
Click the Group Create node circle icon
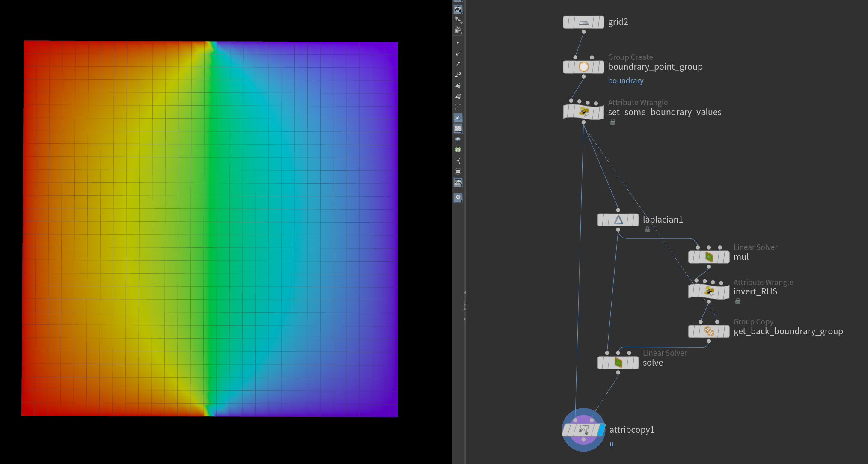click(583, 67)
